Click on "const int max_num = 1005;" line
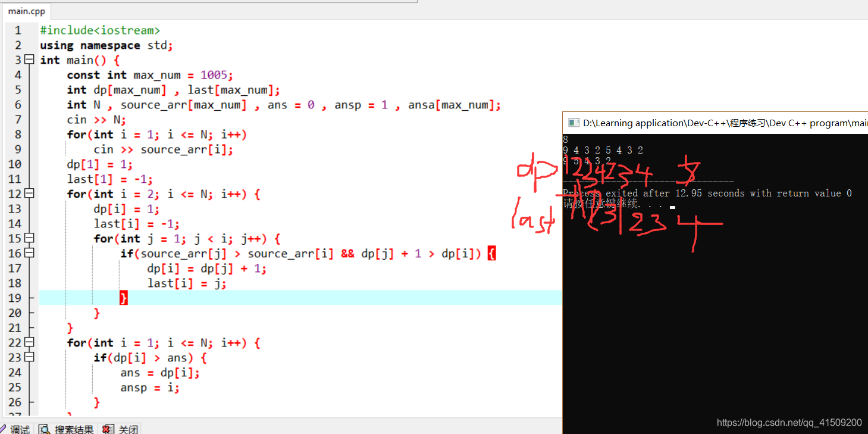This screenshot has height=434, width=868. pyautogui.click(x=150, y=75)
